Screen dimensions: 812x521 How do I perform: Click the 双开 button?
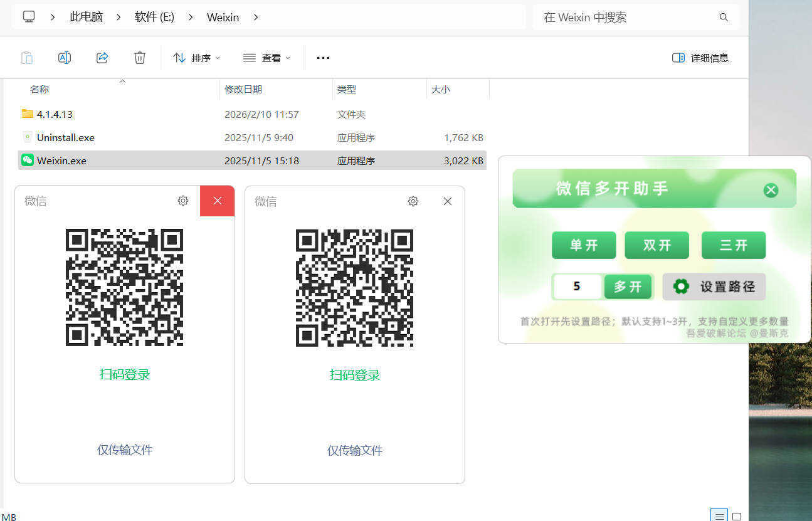[657, 245]
